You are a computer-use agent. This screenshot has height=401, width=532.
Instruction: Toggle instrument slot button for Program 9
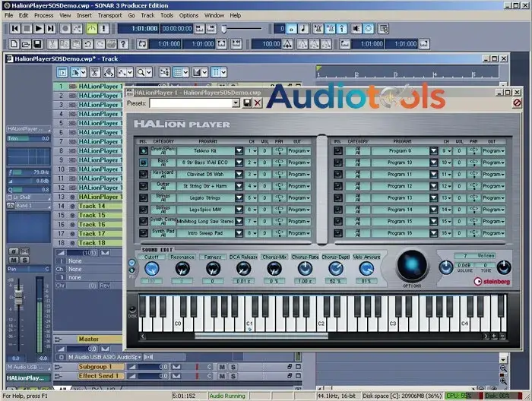(x=338, y=151)
